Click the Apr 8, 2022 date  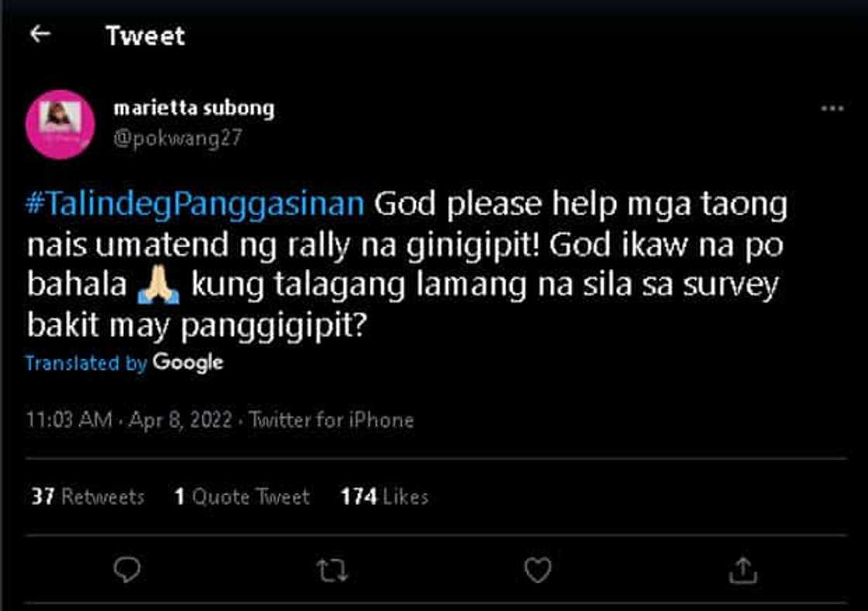[181, 420]
